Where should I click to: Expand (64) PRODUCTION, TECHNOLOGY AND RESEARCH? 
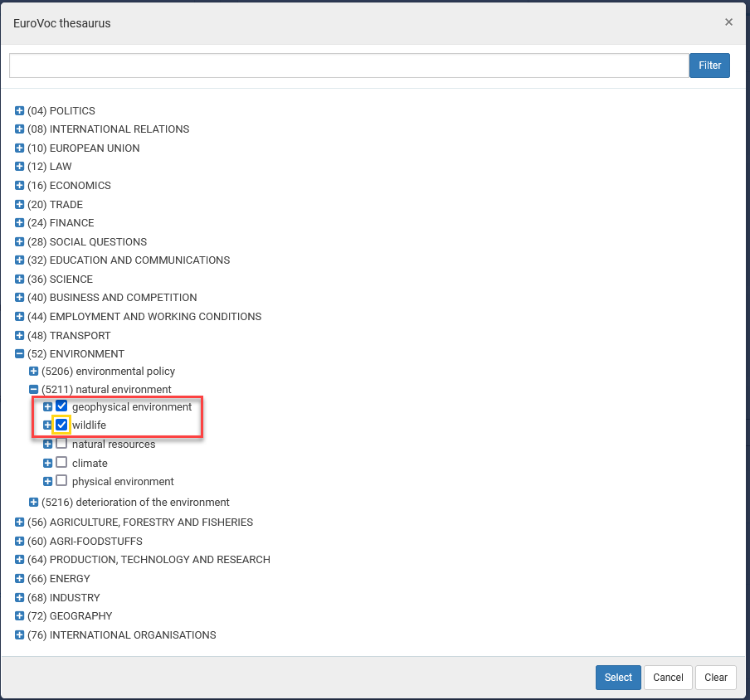(19, 560)
